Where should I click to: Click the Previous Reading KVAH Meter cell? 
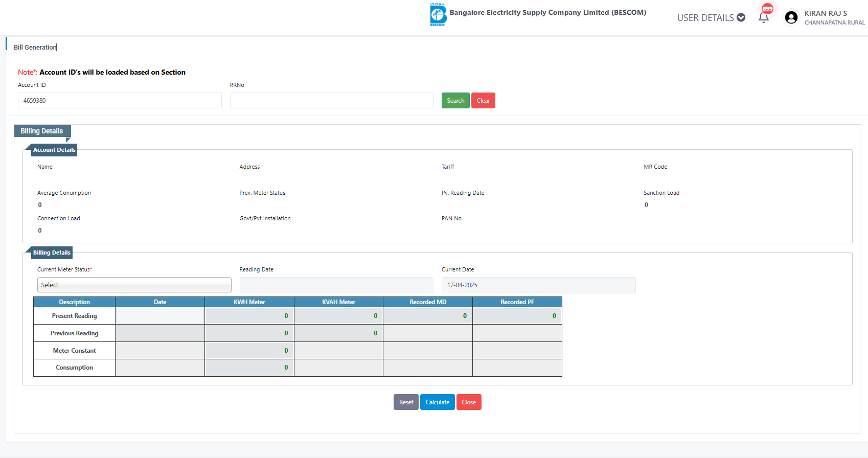pos(338,333)
